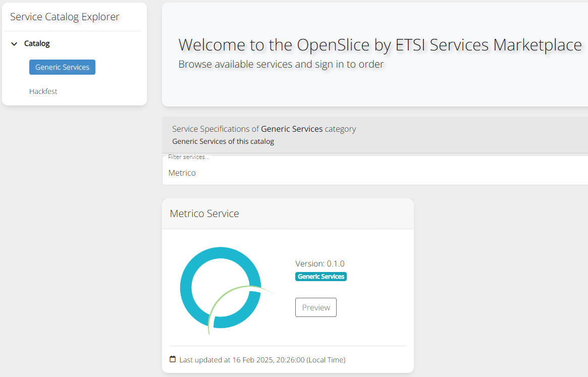Select Generic Services category in sidebar
The image size is (588, 377).
click(x=62, y=67)
